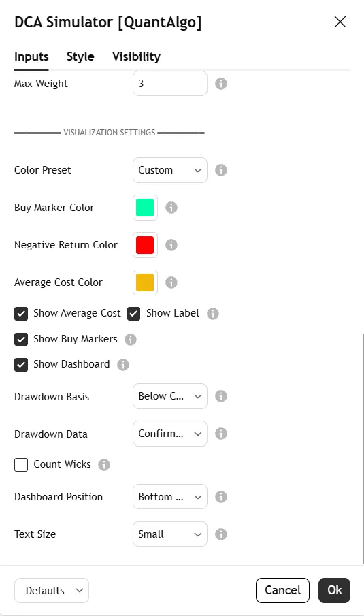Expand the Dashboard Position dropdown
This screenshot has height=616, width=364.
tap(170, 497)
